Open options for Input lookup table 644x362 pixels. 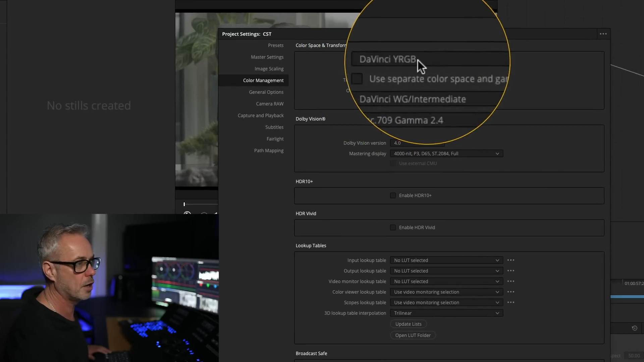511,260
